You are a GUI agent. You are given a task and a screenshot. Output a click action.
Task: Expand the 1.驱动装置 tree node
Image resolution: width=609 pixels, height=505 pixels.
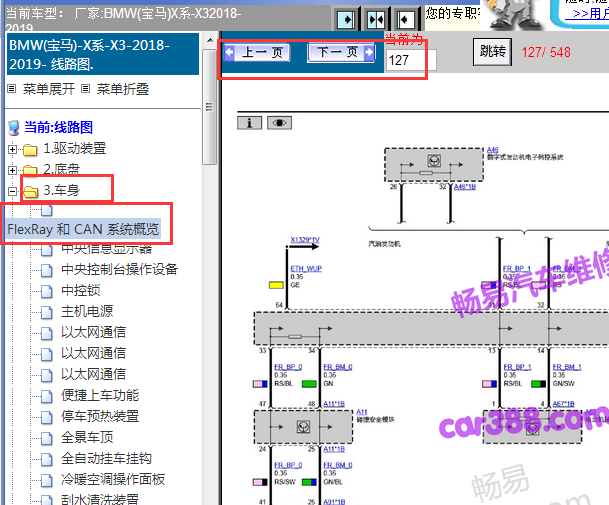(x=12, y=149)
